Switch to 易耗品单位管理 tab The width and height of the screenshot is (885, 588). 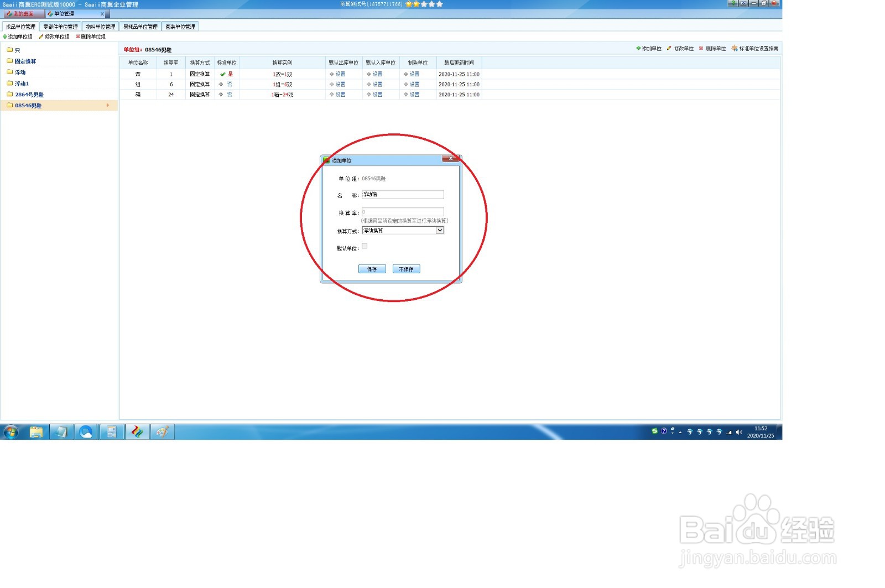coord(140,27)
